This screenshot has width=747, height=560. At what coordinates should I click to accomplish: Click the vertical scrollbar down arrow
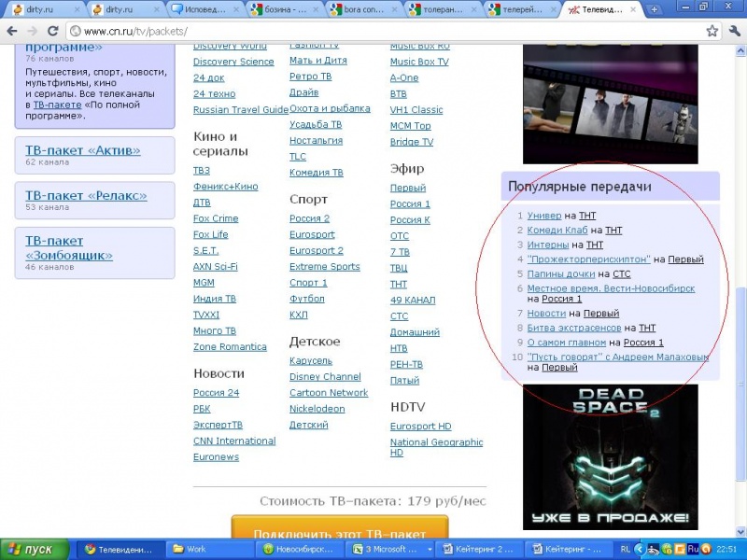tap(741, 532)
